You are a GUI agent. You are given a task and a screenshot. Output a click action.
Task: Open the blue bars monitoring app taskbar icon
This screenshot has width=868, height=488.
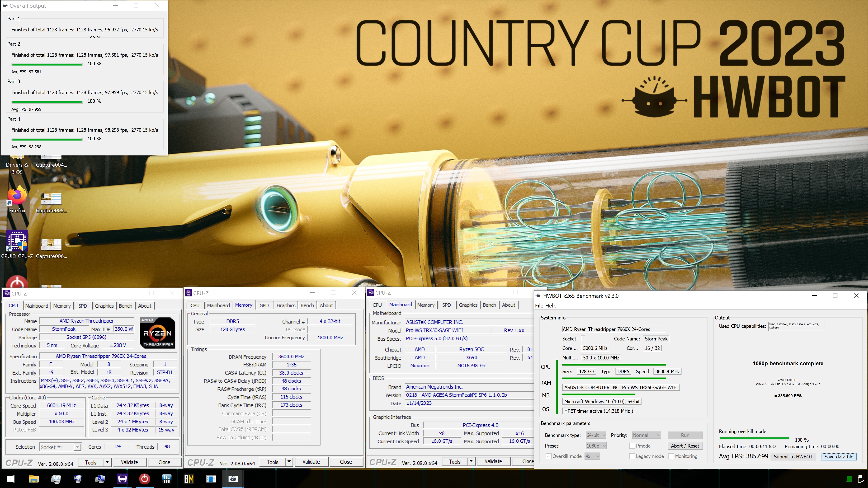(167, 479)
